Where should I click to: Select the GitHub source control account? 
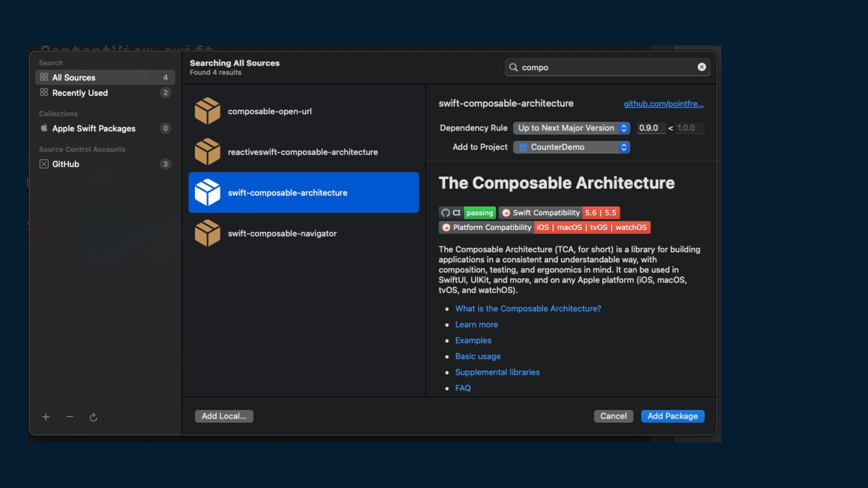click(x=105, y=164)
